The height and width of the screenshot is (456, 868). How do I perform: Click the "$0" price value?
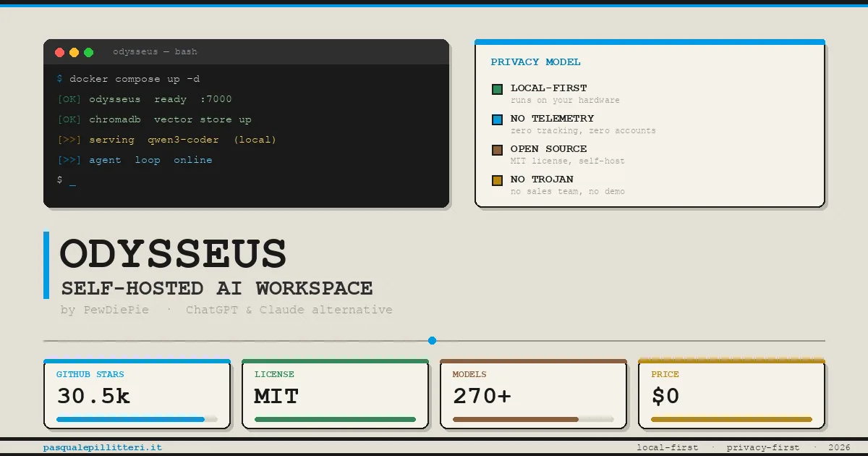tap(665, 396)
